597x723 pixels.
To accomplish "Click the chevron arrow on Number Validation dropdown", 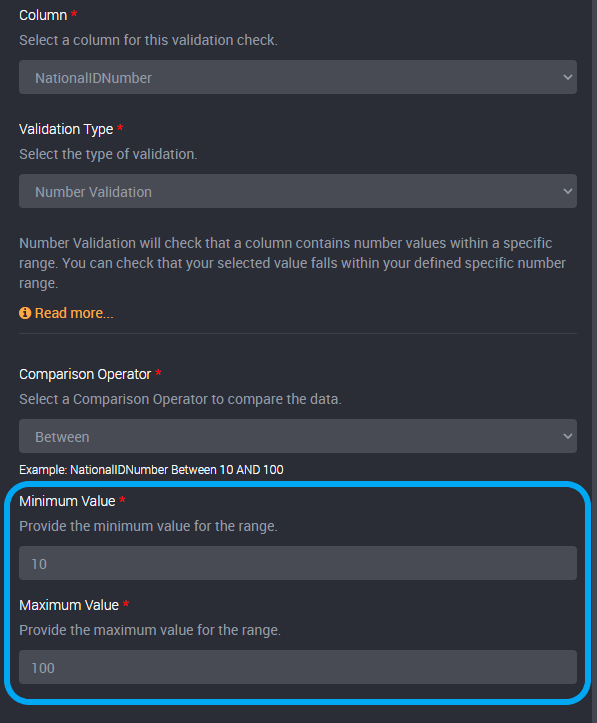I will (x=567, y=191).
